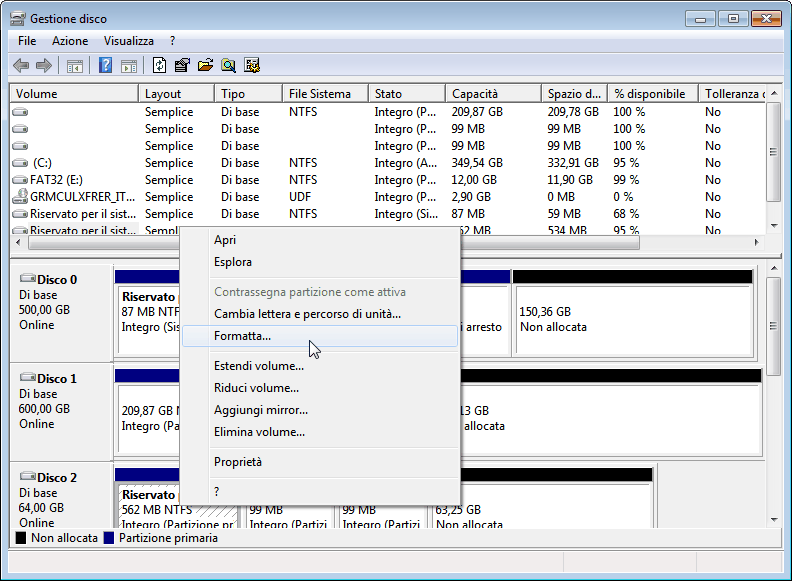
Task: Choose Formatta... from the context menu
Action: [242, 336]
